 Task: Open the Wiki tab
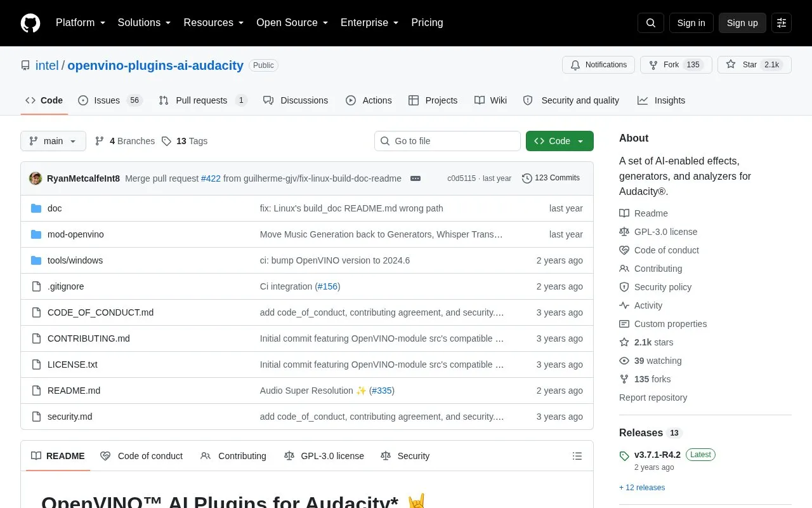tap(491, 100)
